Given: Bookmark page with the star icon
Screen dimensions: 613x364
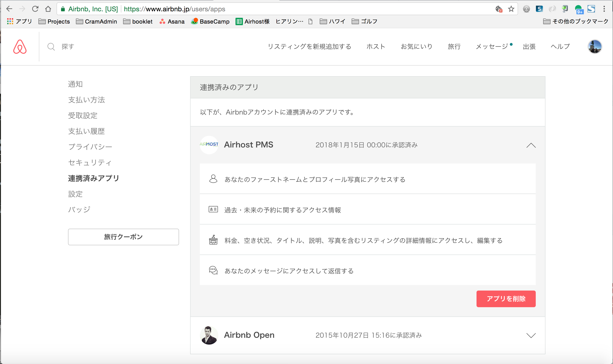Looking at the screenshot, I should [511, 9].
